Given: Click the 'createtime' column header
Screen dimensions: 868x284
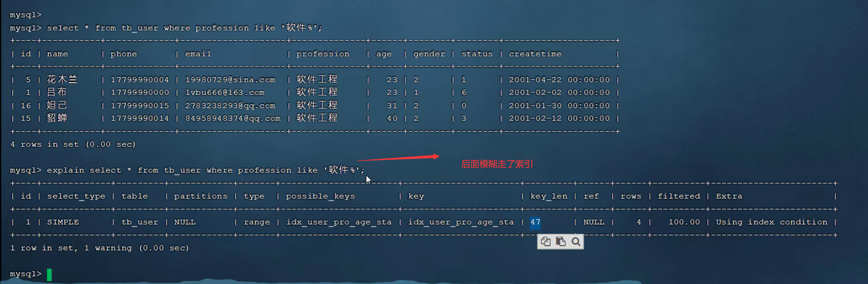Looking at the screenshot, I should click(535, 54).
